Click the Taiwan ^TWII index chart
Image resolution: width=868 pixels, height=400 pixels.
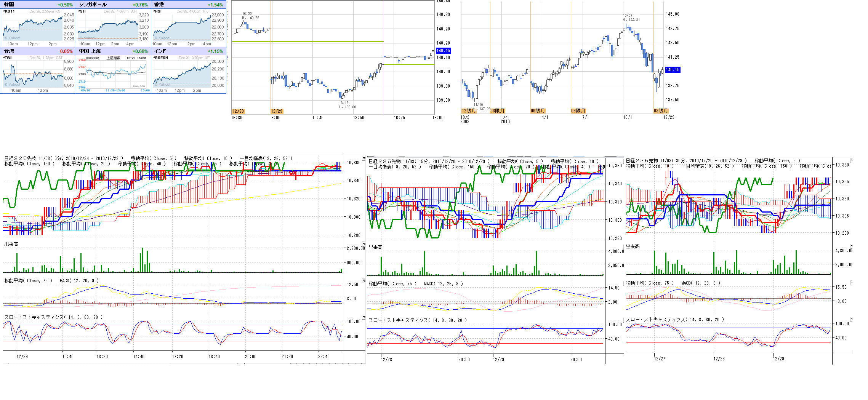pyautogui.click(x=33, y=74)
